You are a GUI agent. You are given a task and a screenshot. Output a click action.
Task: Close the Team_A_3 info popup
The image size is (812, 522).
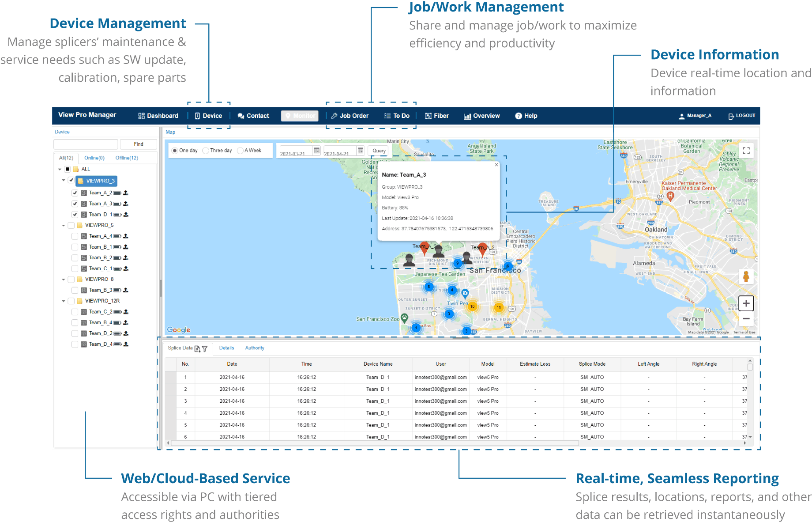[496, 165]
